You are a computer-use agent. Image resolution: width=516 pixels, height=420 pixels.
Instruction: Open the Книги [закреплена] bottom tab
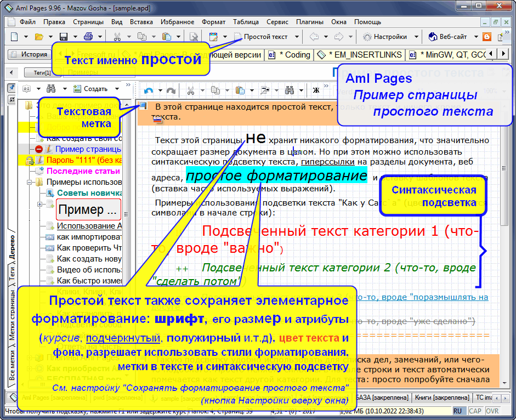pyautogui.click(x=441, y=398)
